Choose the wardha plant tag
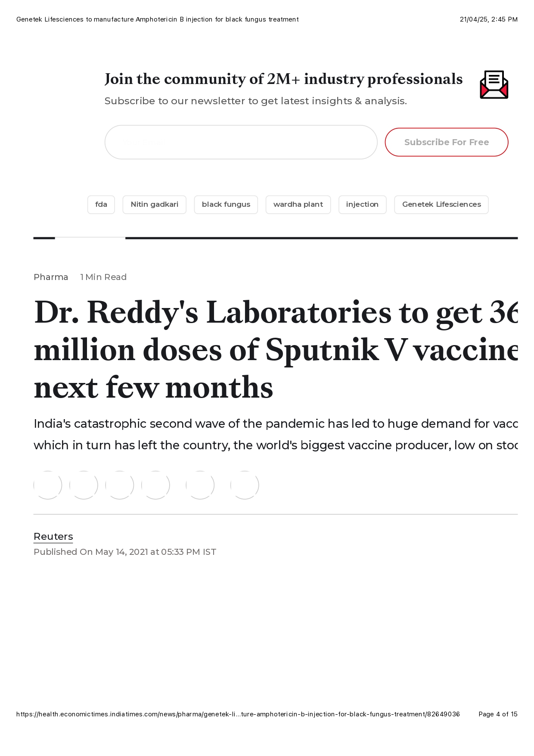 [x=298, y=205]
